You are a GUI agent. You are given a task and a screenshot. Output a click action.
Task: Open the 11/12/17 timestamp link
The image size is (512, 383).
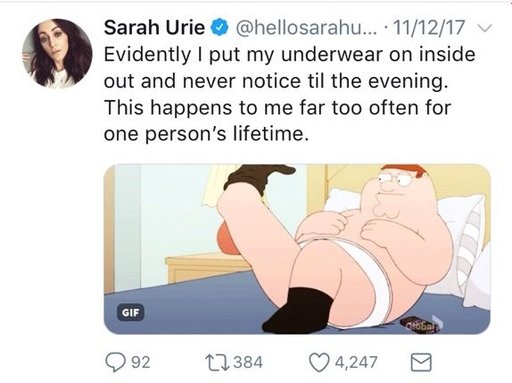point(429,28)
